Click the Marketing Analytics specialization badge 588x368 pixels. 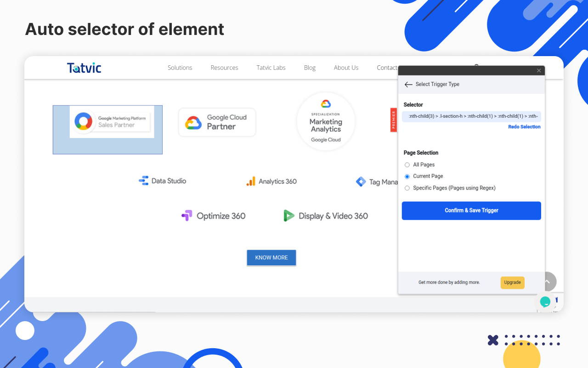pyautogui.click(x=326, y=121)
